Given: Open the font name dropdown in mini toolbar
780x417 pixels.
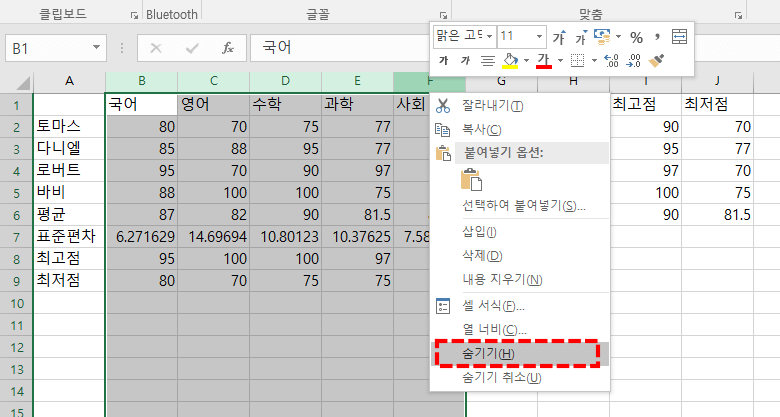Looking at the screenshot, I should [489, 36].
